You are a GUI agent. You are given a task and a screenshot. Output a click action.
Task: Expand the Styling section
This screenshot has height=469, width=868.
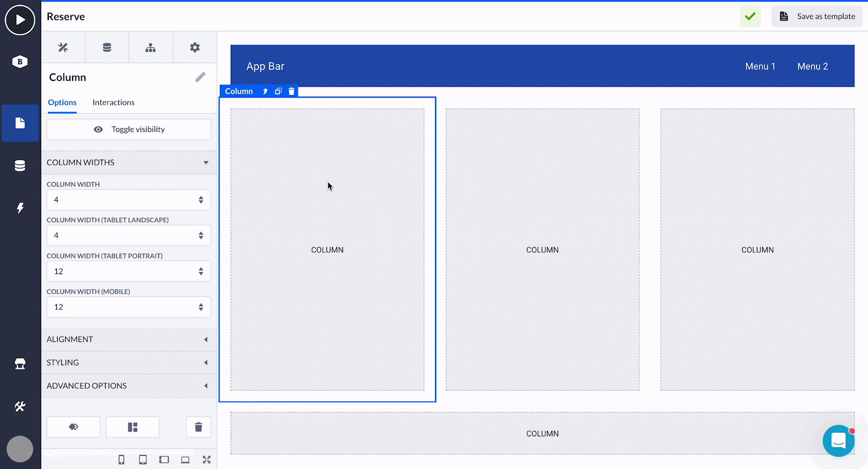click(129, 363)
